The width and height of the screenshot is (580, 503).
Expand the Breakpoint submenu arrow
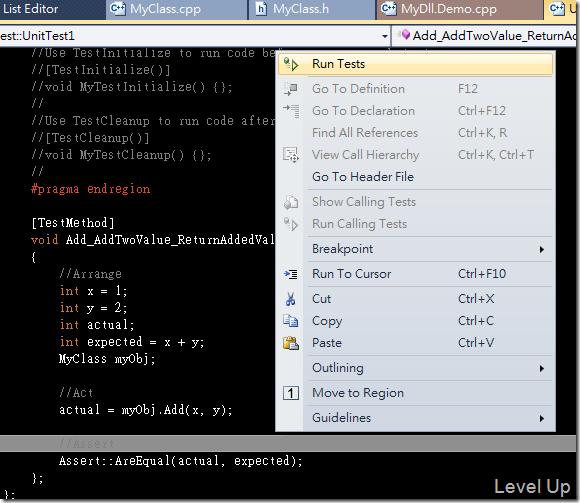(542, 250)
